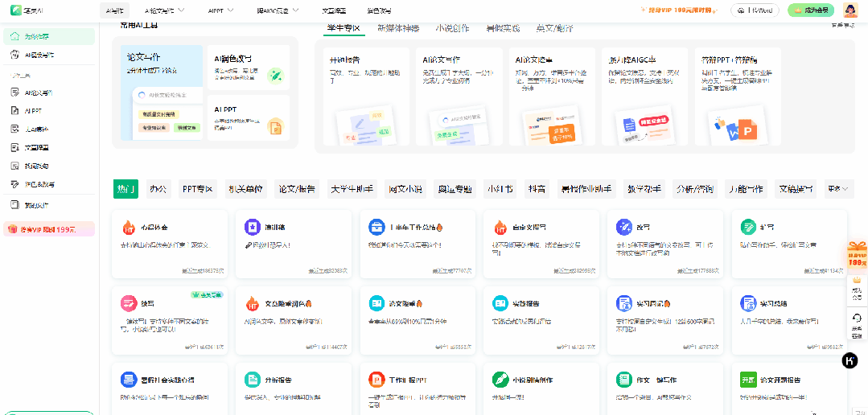Image resolution: width=868 pixels, height=415 pixels.
Task: Click the green 成为会员 button
Action: coord(811,10)
